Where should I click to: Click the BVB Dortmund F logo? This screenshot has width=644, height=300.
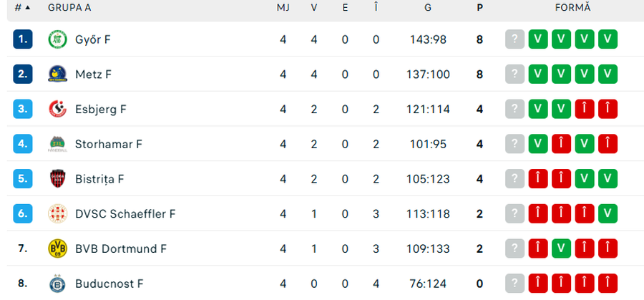[x=57, y=248]
